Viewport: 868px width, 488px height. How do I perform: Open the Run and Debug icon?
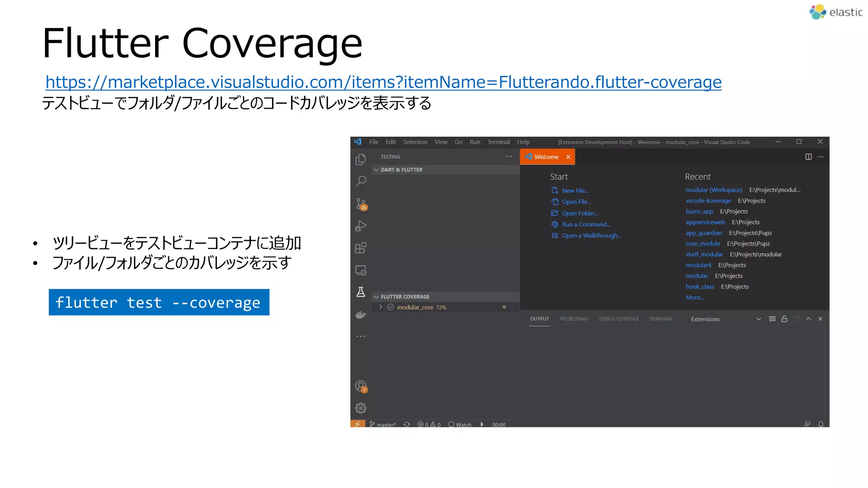point(361,226)
